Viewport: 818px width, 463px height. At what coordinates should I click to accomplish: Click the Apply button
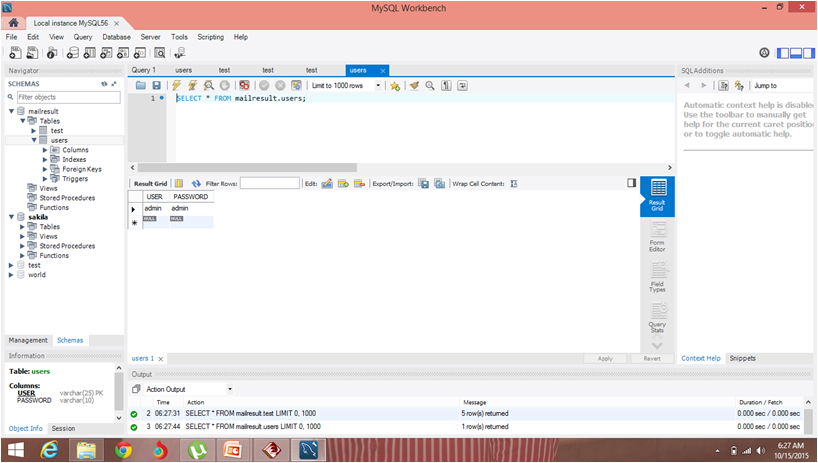[605, 359]
